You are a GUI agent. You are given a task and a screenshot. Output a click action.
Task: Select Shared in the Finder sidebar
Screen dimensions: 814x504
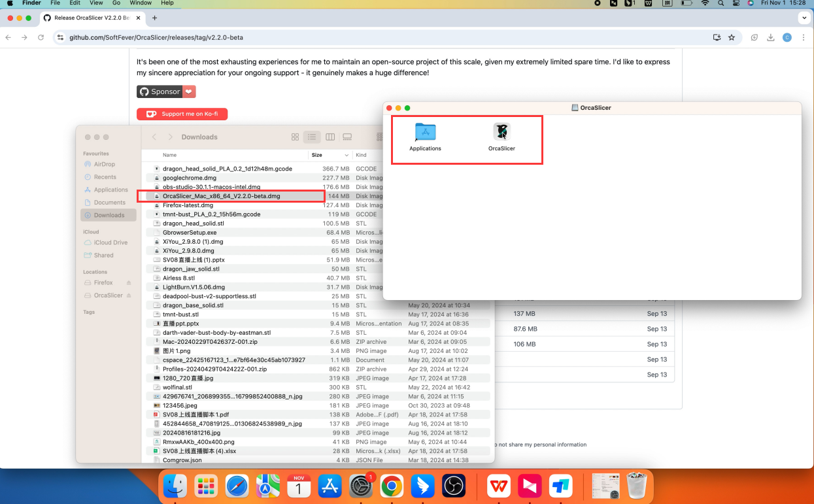click(x=103, y=256)
